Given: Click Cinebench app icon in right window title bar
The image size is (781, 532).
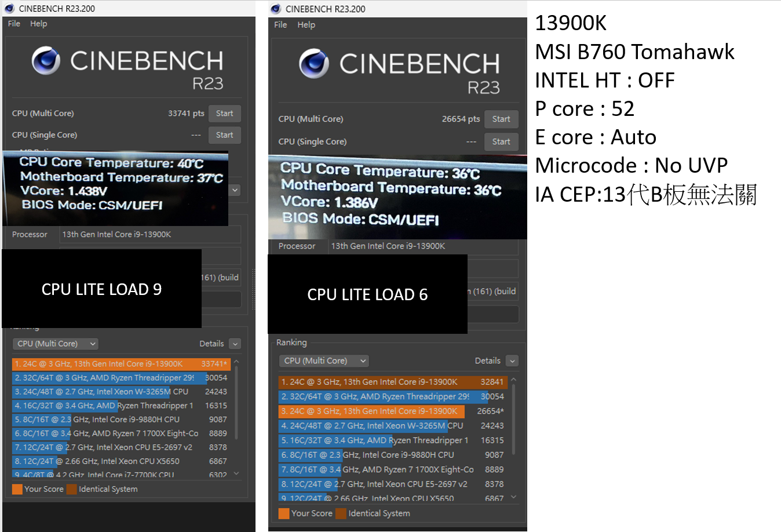Looking at the screenshot, I should click(x=276, y=9).
